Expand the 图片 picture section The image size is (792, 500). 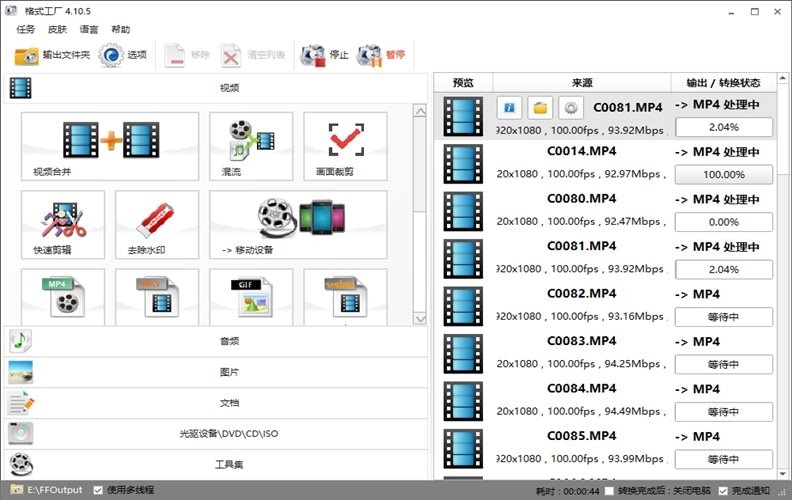pyautogui.click(x=228, y=372)
